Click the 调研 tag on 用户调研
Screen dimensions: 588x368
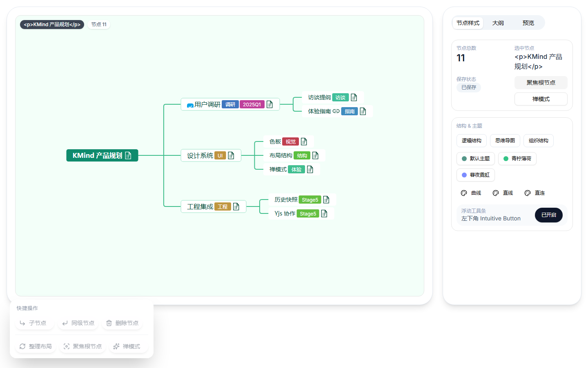(x=230, y=105)
